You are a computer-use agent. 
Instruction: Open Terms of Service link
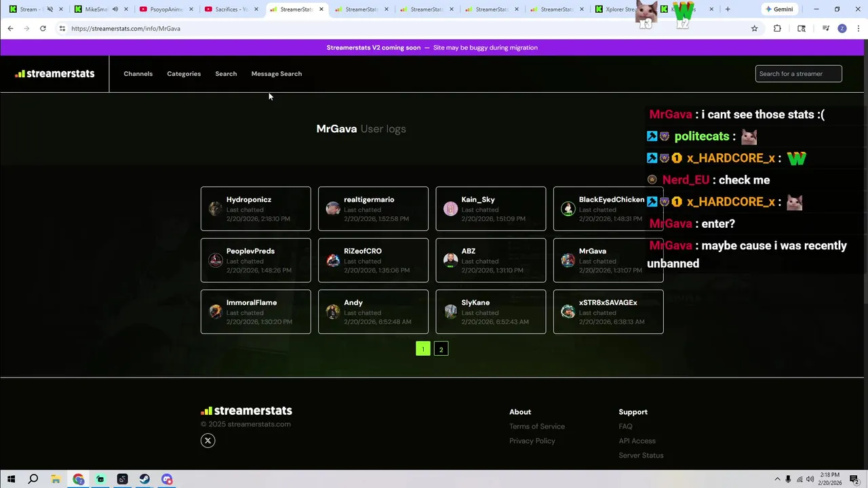pyautogui.click(x=537, y=426)
